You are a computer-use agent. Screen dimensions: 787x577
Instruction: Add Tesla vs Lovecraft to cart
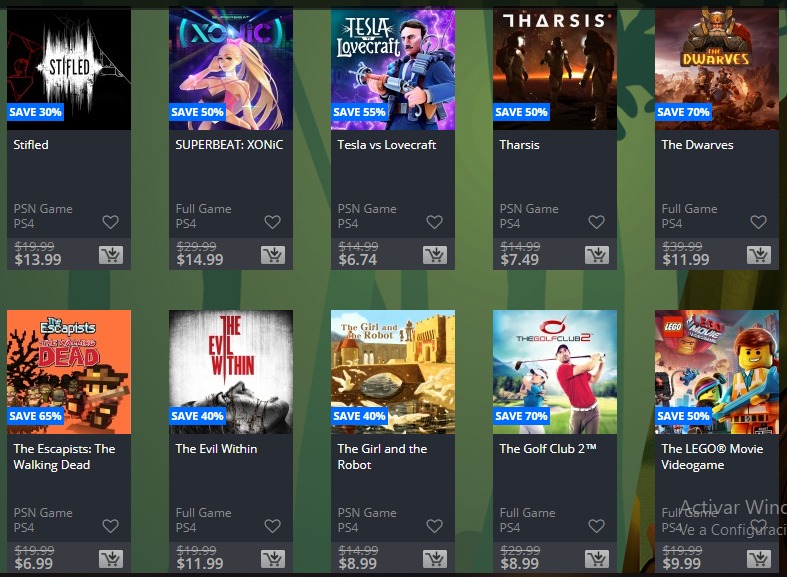pos(435,255)
